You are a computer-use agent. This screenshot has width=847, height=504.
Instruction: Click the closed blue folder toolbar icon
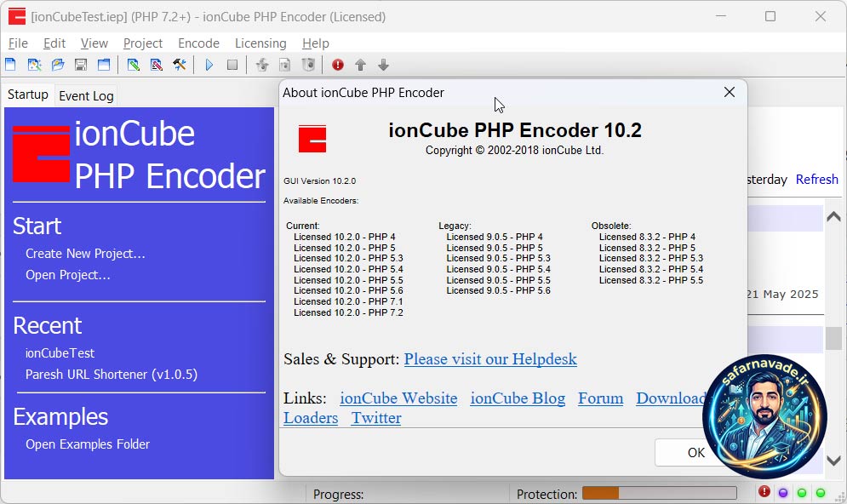pos(104,65)
